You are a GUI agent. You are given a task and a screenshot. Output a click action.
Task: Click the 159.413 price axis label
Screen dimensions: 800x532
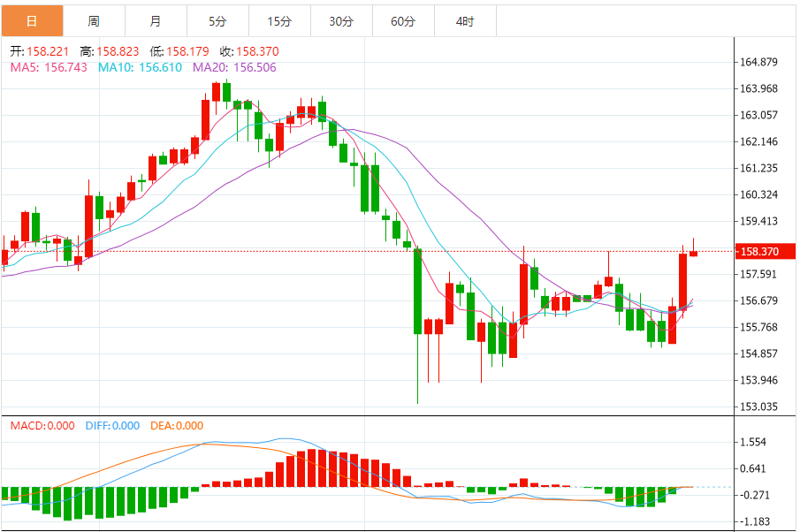point(758,221)
